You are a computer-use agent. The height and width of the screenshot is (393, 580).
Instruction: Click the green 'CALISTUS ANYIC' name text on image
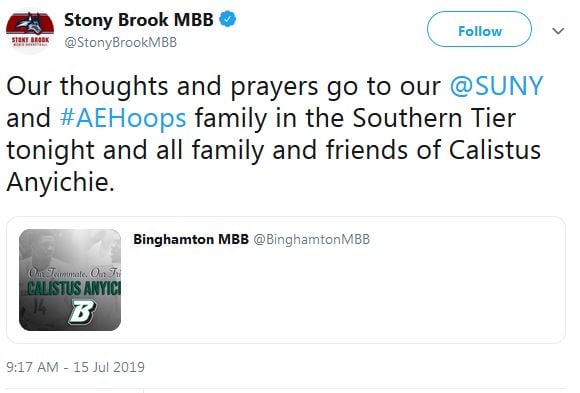(x=74, y=289)
